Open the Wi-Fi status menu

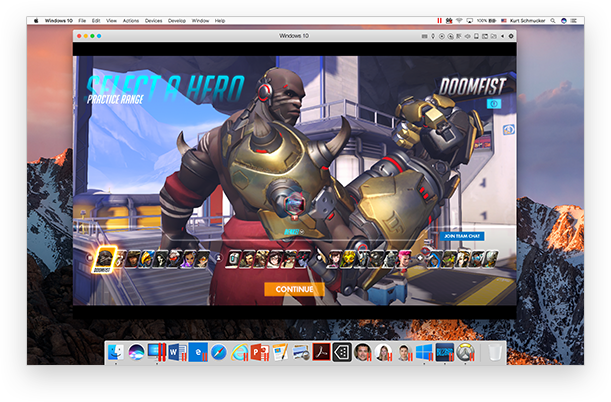click(x=459, y=21)
